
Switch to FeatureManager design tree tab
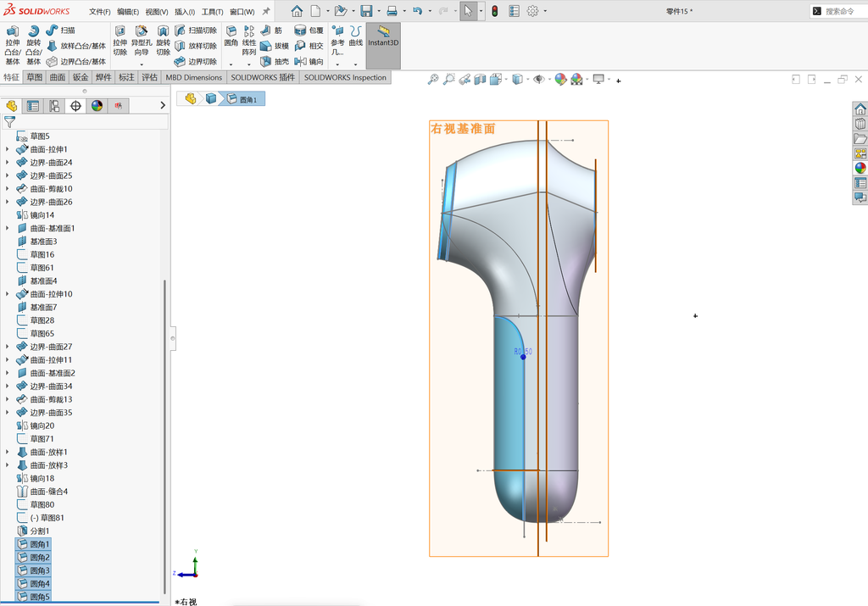pos(12,106)
